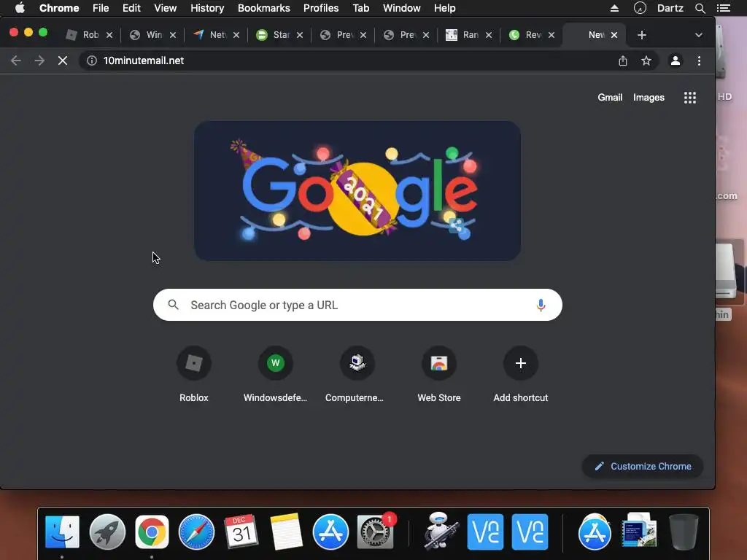Open the Trash in the Dock
Viewport: 747px width, 560px height.
(684, 532)
